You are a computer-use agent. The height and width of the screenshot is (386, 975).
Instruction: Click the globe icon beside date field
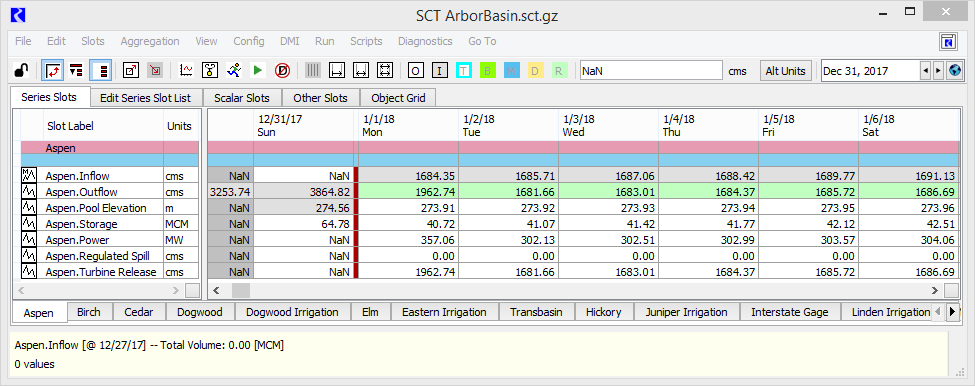pos(954,71)
